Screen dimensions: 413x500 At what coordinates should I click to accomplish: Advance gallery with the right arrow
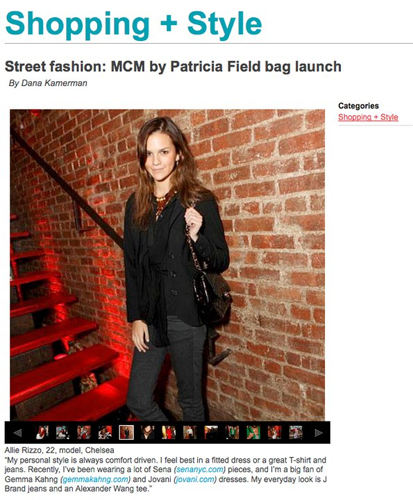pyautogui.click(x=318, y=433)
